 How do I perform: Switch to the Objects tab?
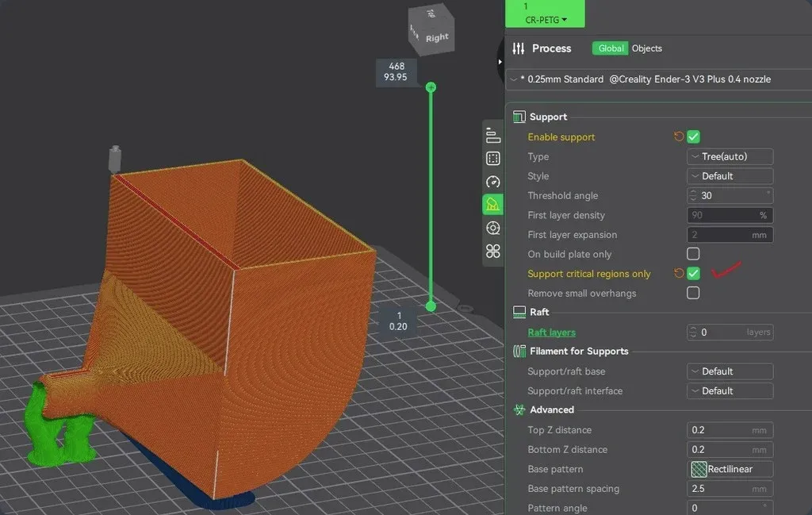click(646, 48)
